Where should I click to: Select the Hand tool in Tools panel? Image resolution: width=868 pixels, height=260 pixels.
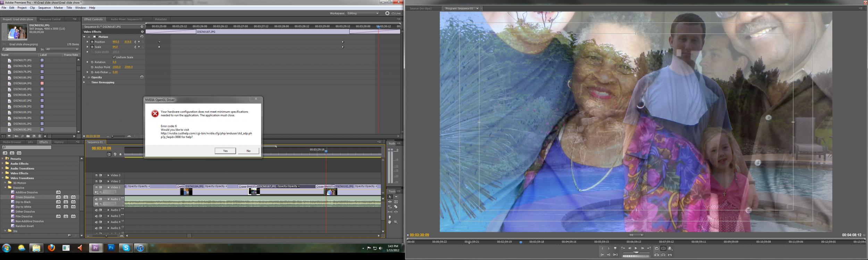pyautogui.click(x=390, y=222)
